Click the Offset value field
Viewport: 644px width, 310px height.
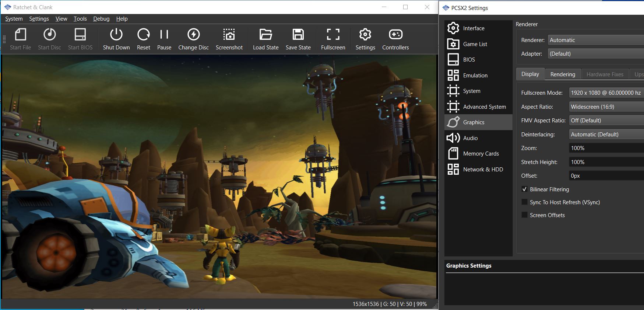pos(606,175)
